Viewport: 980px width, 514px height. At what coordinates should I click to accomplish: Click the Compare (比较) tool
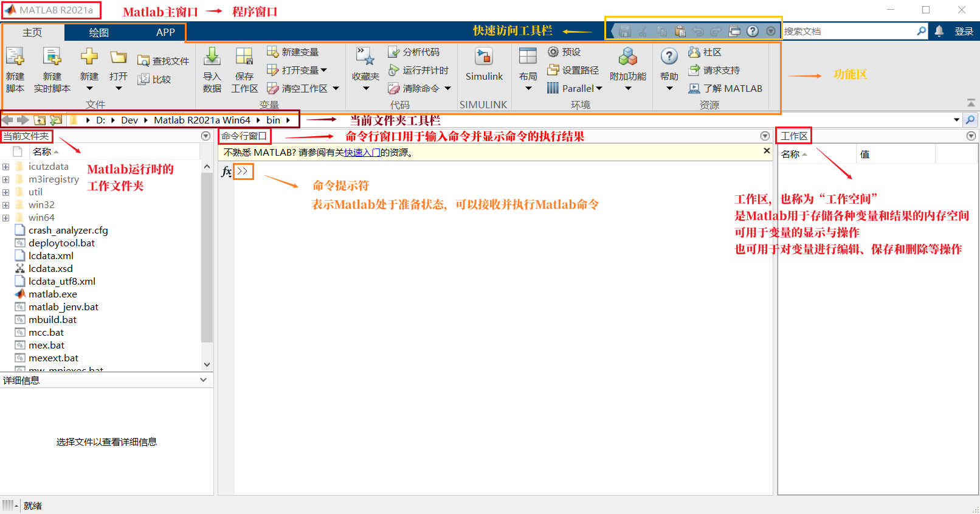click(x=154, y=79)
